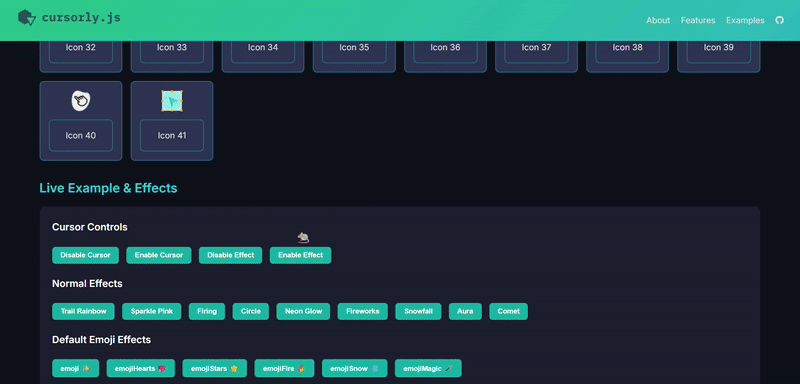
Task: Turn on effects with Enable Effect
Action: click(301, 255)
